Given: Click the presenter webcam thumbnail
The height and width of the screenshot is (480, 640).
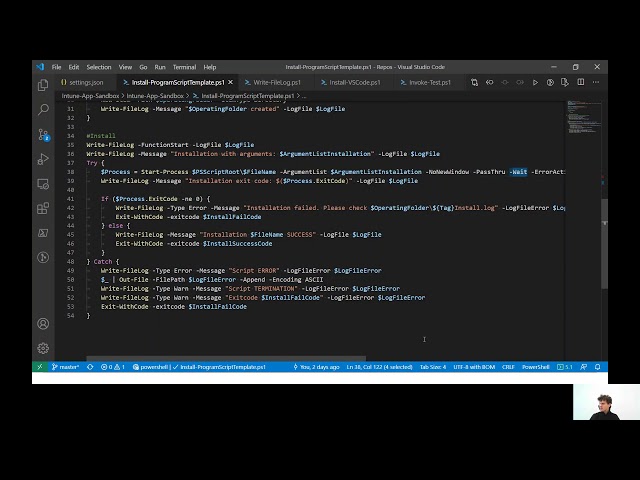Looking at the screenshot, I should point(607,402).
